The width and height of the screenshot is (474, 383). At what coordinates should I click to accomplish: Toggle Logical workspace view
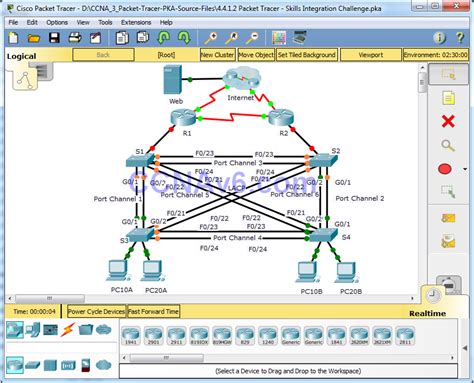pos(22,56)
